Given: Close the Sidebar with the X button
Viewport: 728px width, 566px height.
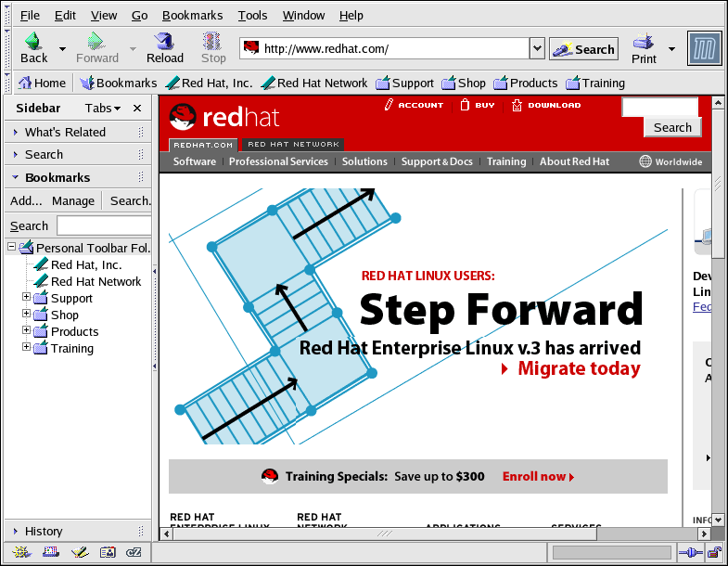Looking at the screenshot, I should [x=137, y=108].
